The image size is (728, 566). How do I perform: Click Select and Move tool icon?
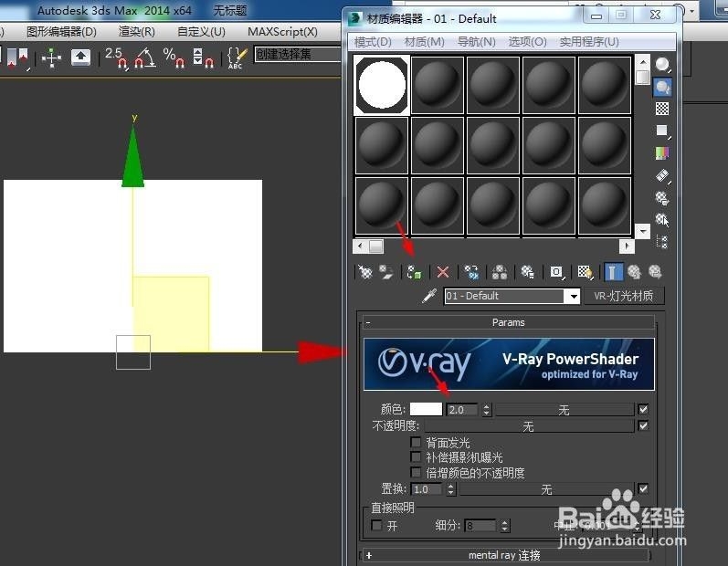[51, 58]
